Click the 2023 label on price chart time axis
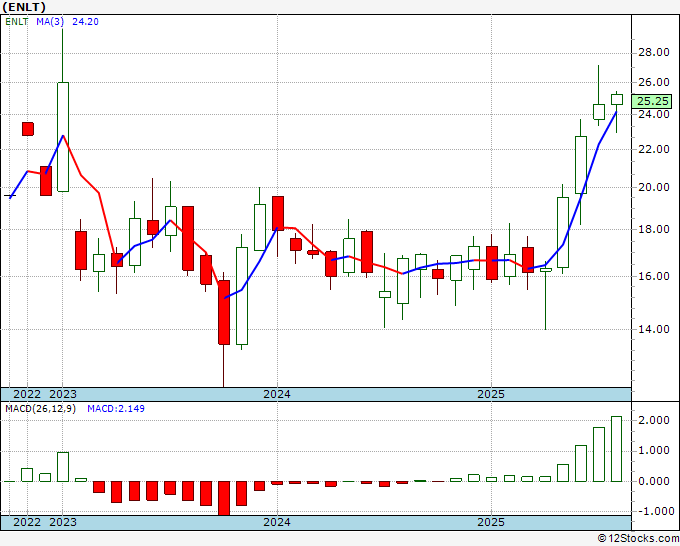The image size is (680, 546). [x=63, y=394]
